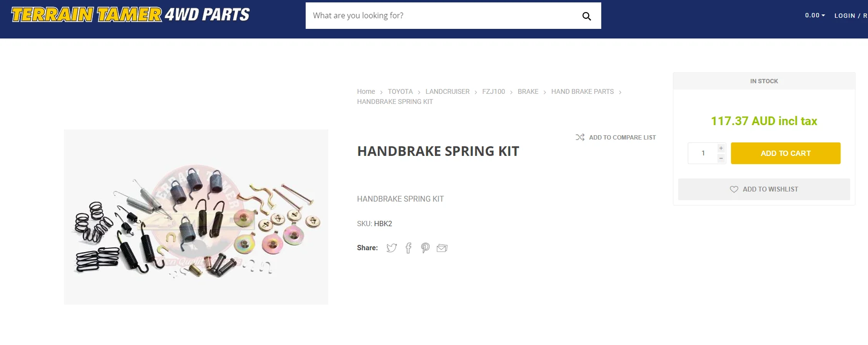
Task: Click the search magnifier icon
Action: click(x=586, y=16)
